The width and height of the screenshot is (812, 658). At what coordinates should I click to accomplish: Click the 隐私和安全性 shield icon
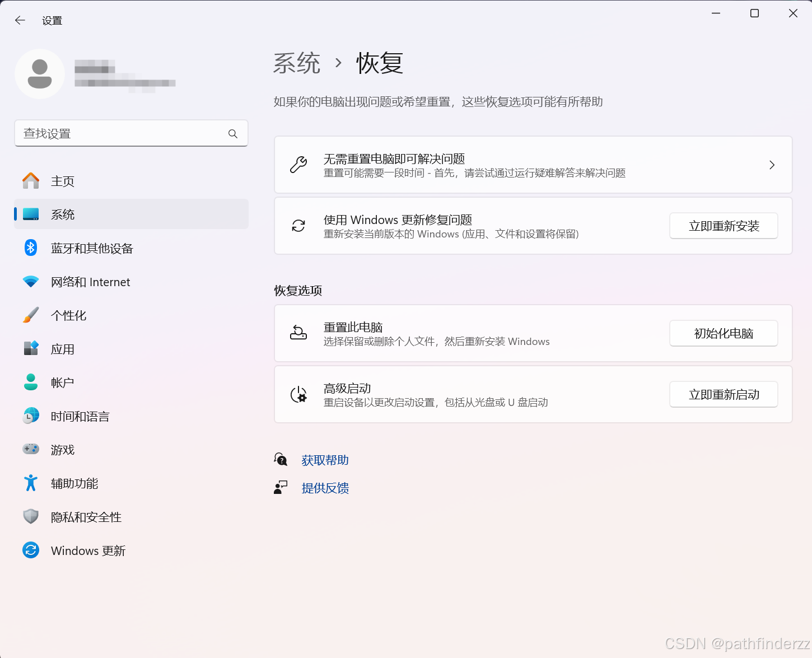click(x=31, y=516)
